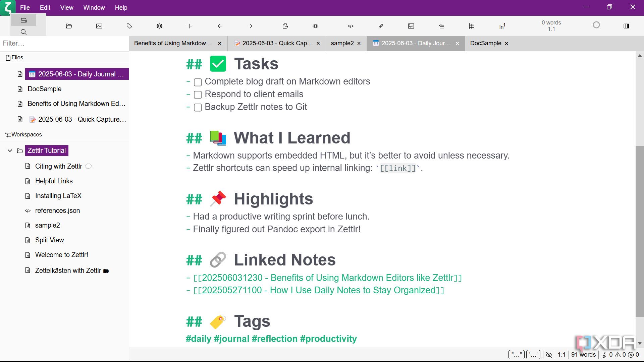Open the stats chart icon

(99, 26)
